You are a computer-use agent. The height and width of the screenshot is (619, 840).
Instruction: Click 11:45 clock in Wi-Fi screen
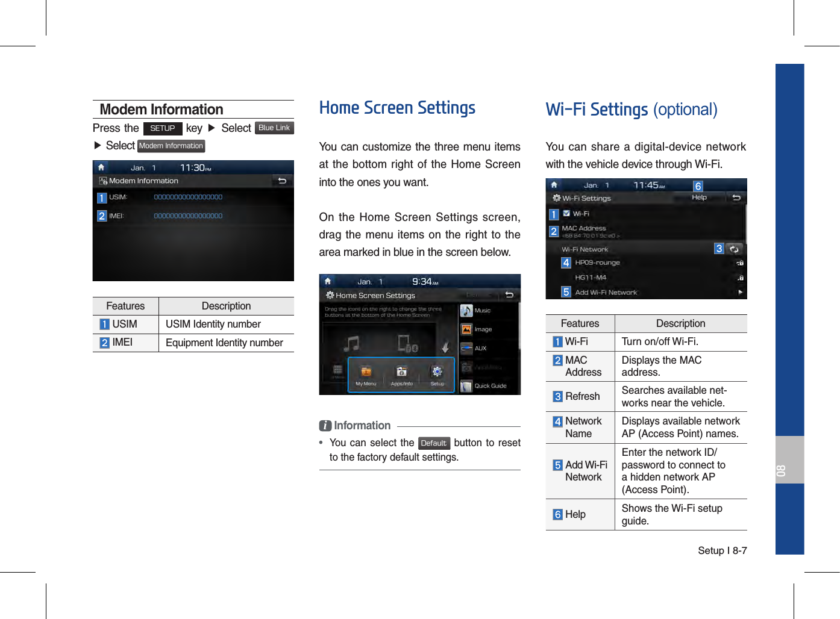pyautogui.click(x=649, y=185)
